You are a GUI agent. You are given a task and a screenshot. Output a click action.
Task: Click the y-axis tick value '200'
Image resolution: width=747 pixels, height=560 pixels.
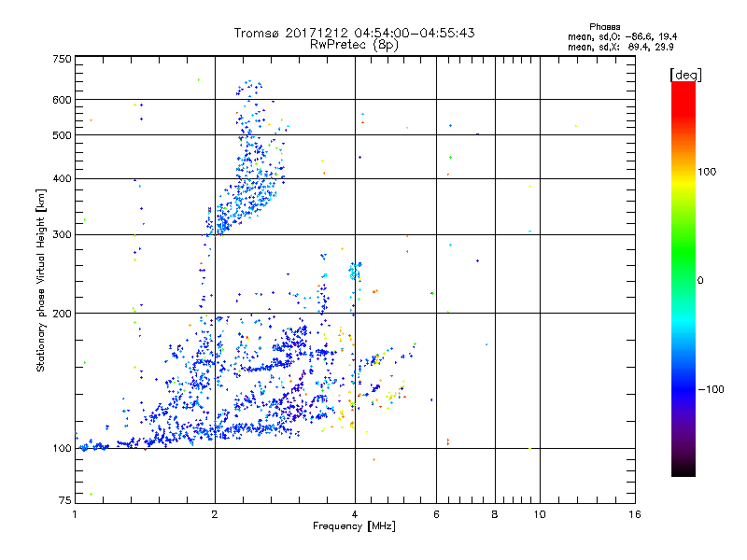(x=62, y=314)
